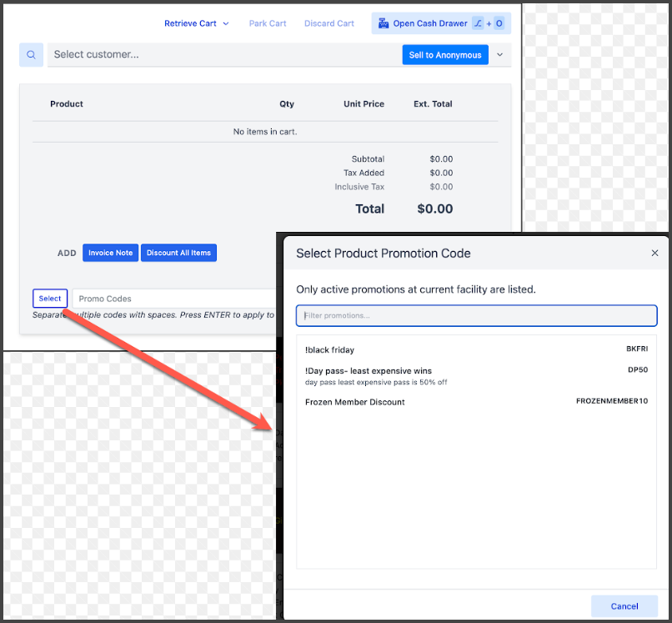This screenshot has width=672, height=623.
Task: Click into the Promo Codes field
Action: pyautogui.click(x=175, y=299)
